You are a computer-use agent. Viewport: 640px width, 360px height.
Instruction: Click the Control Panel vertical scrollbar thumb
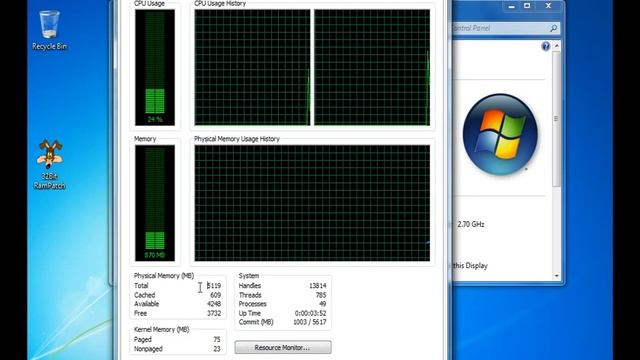556,118
